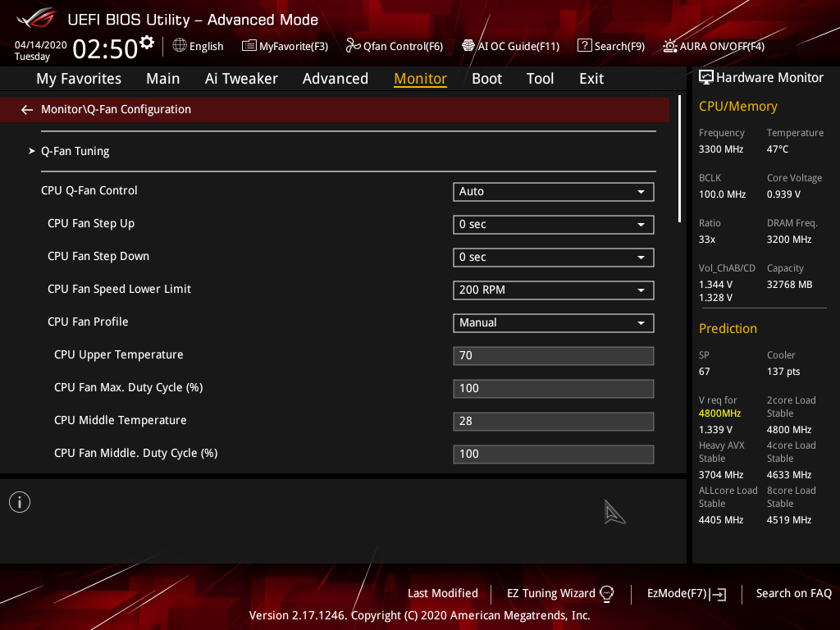Screen dimensions: 840x630
Task: Switch to the Main tab
Action: pyautogui.click(x=163, y=79)
